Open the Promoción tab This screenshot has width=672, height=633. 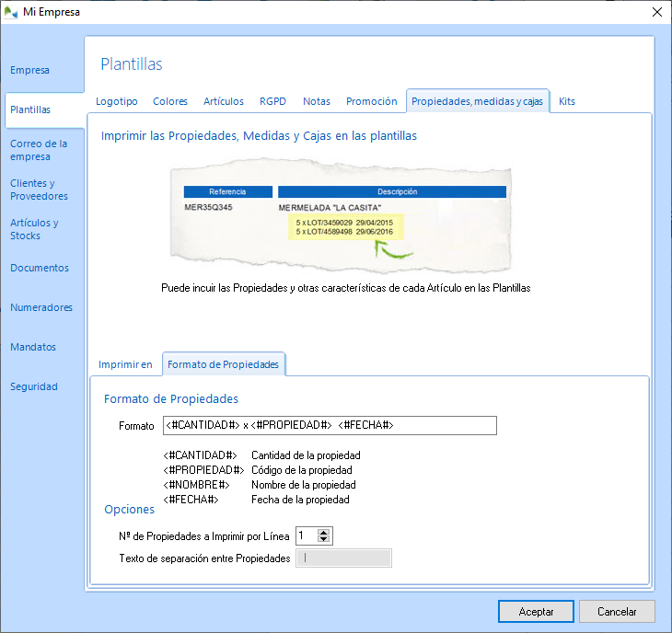pyautogui.click(x=372, y=101)
